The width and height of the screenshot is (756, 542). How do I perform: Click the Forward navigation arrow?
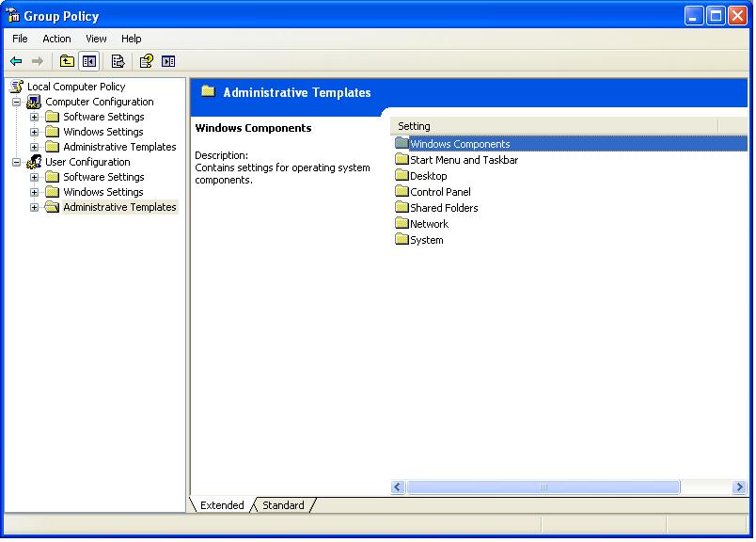39,60
